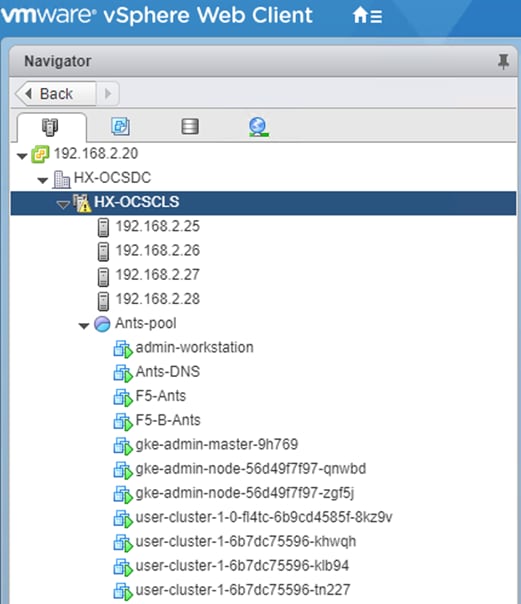The width and height of the screenshot is (521, 604).
Task: Collapse the Ants-pool resource pool
Action: pos(84,326)
